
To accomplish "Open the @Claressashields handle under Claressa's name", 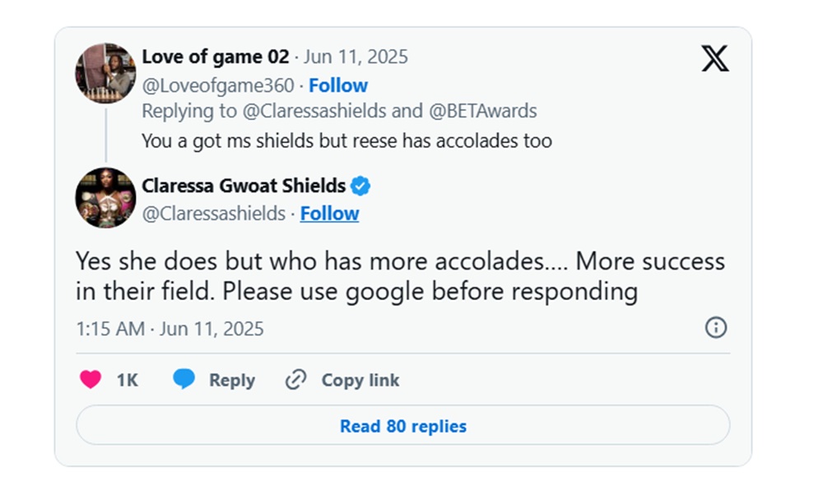I will pyautogui.click(x=214, y=214).
